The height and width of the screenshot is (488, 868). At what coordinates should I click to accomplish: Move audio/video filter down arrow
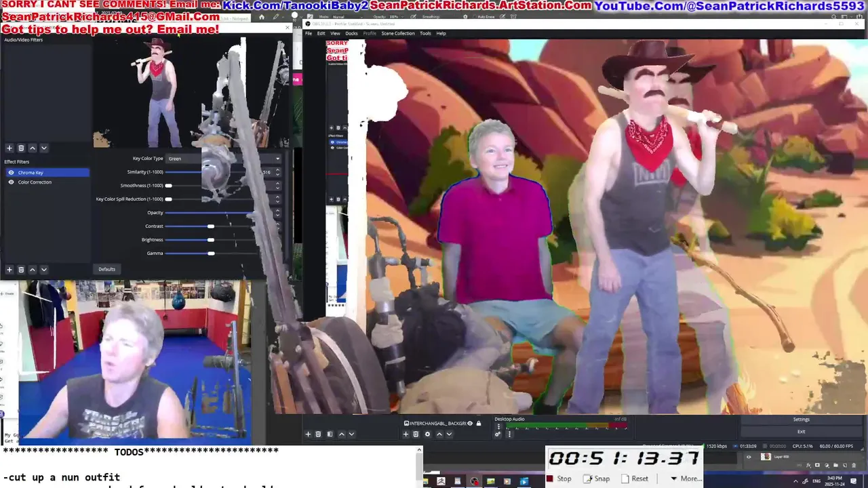pos(44,148)
